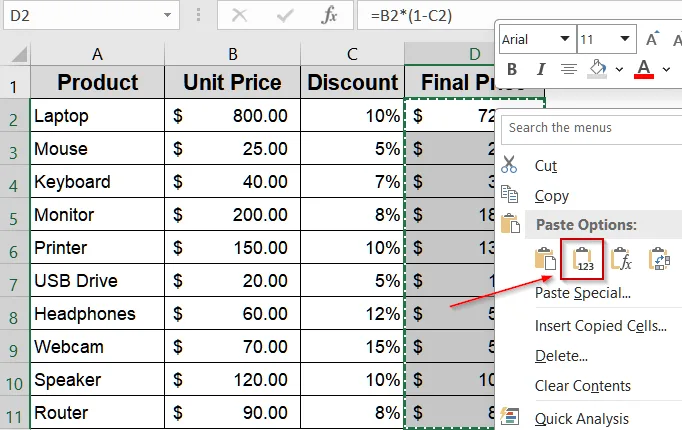Screen dimensions: 682x430
Task: Choose Delete... in the context menu
Action: pyautogui.click(x=561, y=356)
